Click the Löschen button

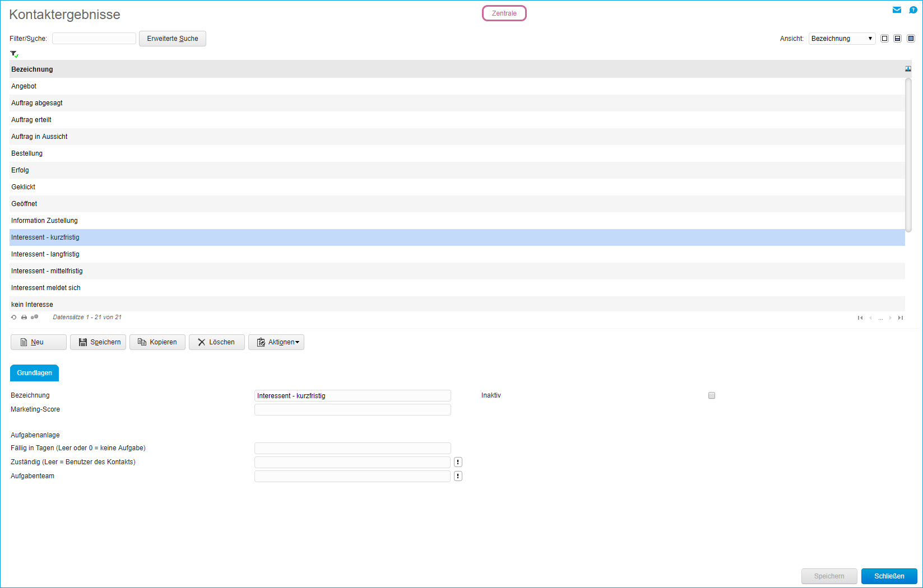217,342
